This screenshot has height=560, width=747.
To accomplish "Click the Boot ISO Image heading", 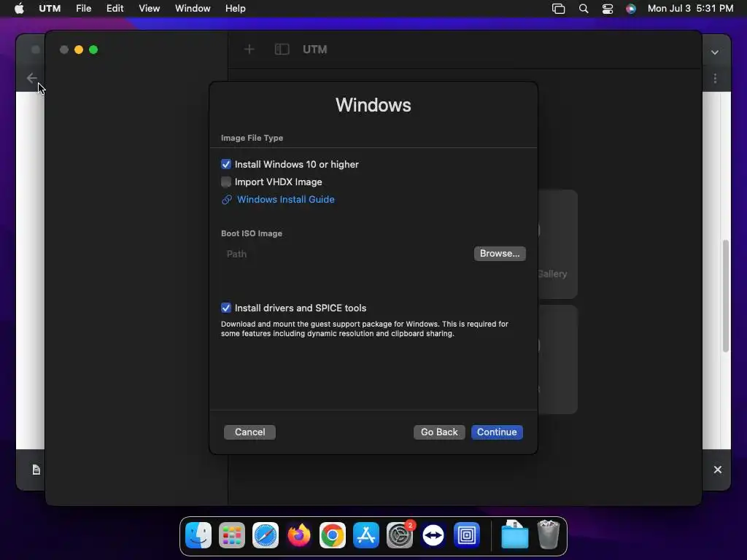I will 252,233.
